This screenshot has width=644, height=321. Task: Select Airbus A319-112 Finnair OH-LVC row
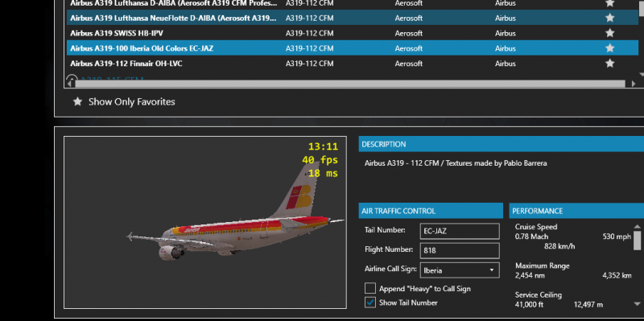coord(353,64)
